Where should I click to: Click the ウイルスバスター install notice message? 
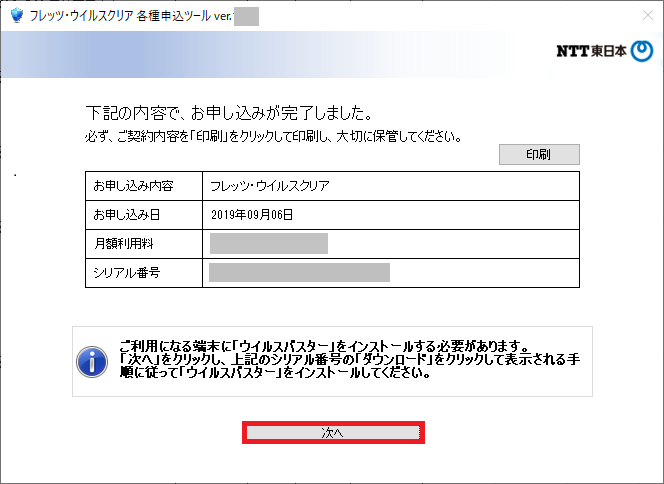click(x=351, y=359)
